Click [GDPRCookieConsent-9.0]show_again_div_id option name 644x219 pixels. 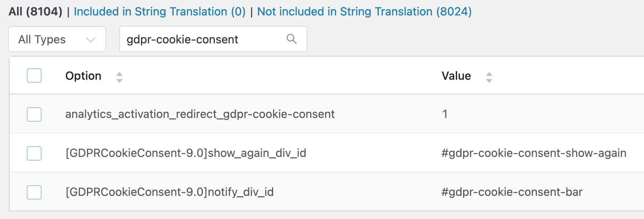186,153
